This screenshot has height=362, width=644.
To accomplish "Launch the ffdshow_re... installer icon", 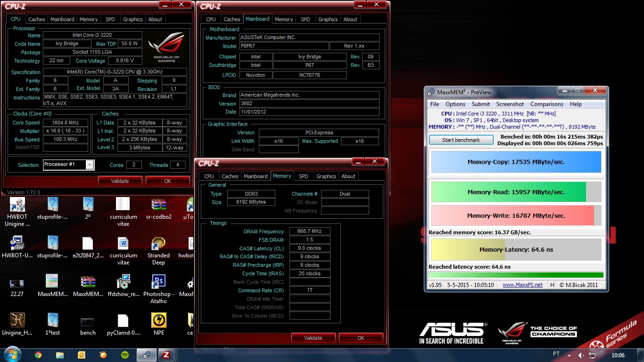I will click(x=123, y=286).
